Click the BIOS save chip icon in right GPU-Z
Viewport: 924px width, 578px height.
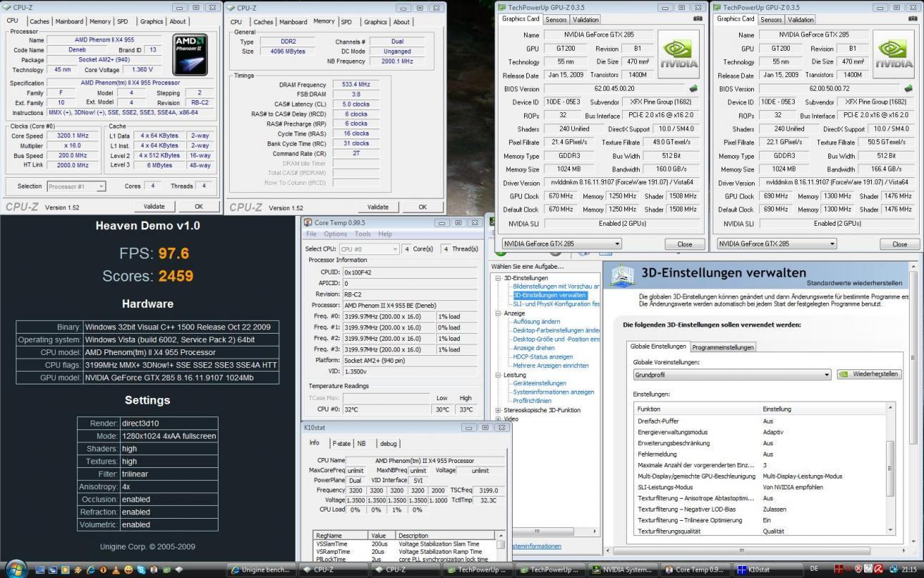pyautogui.click(x=908, y=89)
